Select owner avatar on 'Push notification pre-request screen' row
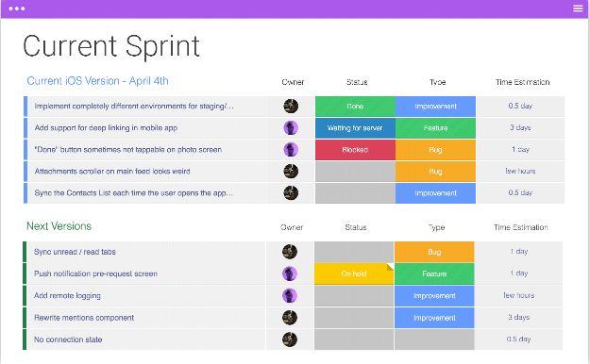 tap(290, 273)
